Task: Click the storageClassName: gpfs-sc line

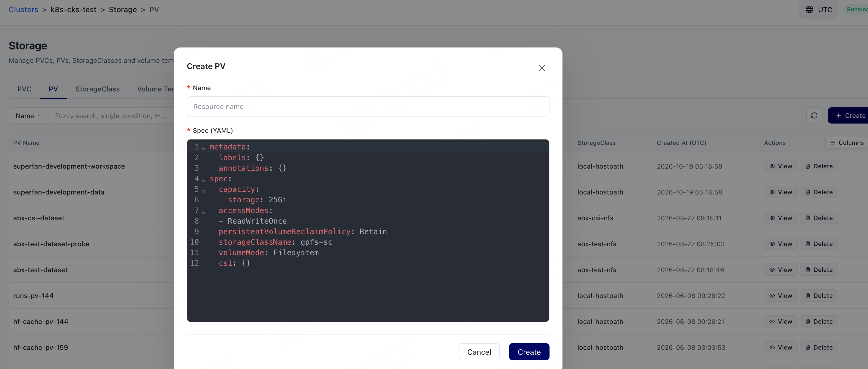Action: (275, 242)
